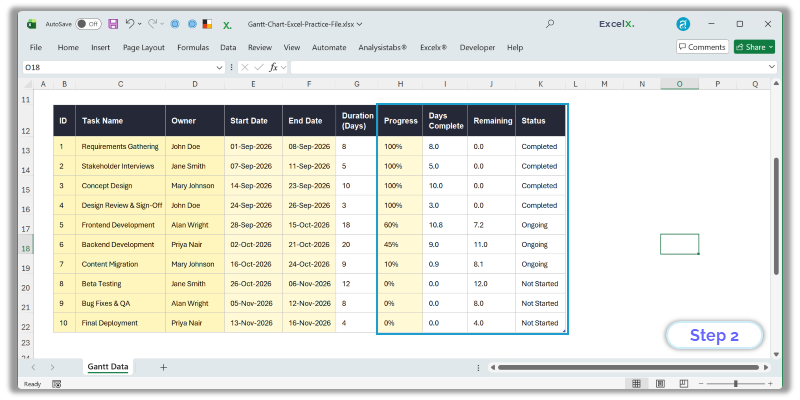
Task: Open the Redo history dropdown arrow
Action: click(162, 24)
